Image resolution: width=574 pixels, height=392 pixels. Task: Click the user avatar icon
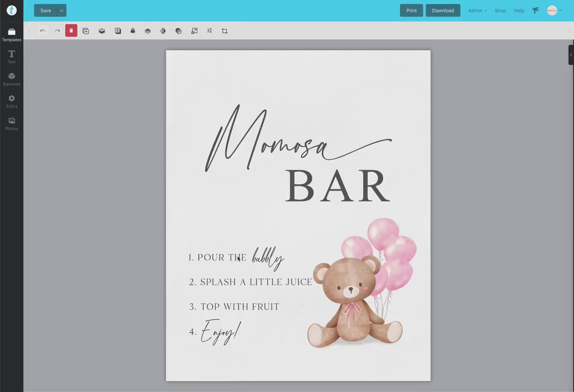[552, 10]
